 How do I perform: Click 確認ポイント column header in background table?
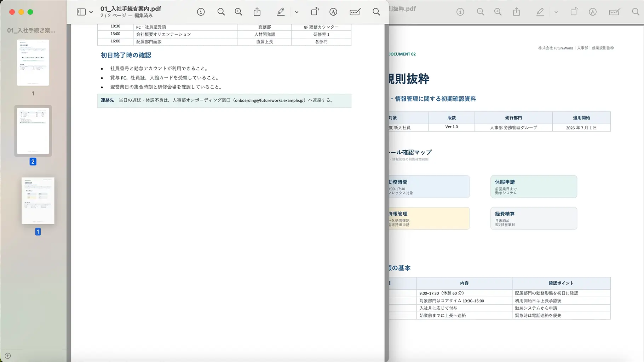point(561,283)
